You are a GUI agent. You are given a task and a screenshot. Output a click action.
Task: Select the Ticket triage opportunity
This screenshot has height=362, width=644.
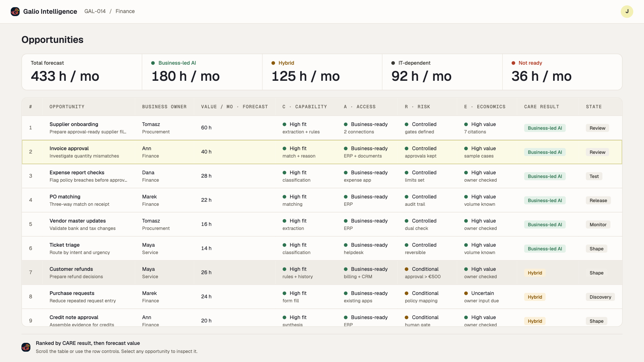(x=64, y=245)
